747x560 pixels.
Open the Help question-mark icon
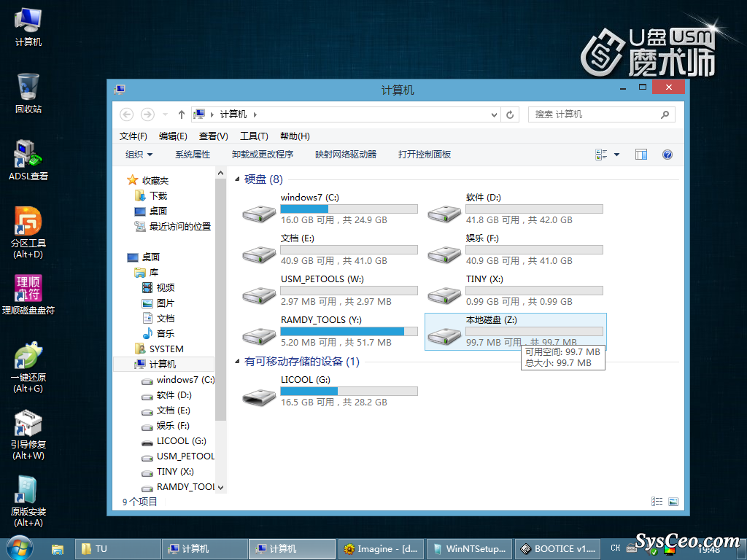(667, 155)
